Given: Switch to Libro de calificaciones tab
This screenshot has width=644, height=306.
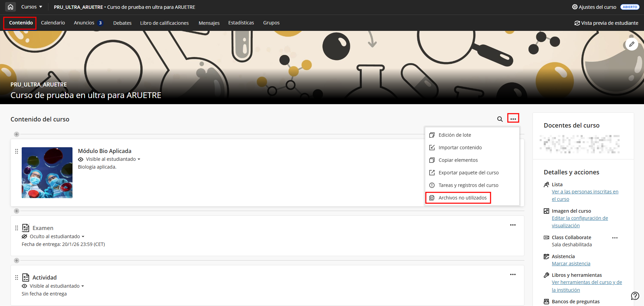Looking at the screenshot, I should tap(164, 23).
